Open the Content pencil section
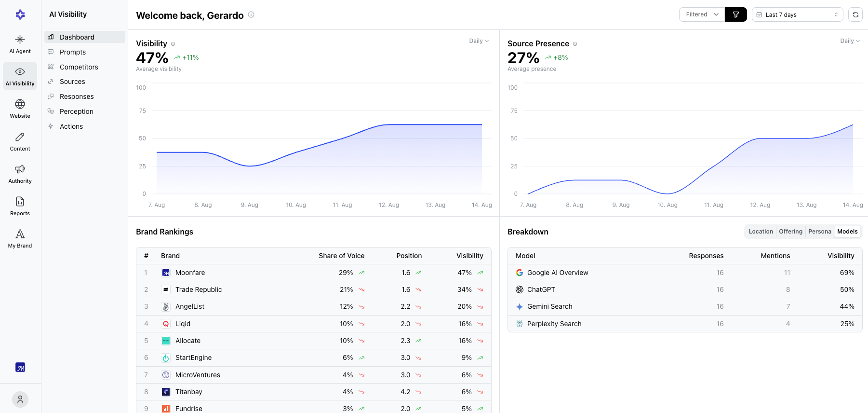The height and width of the screenshot is (413, 868). 20,141
